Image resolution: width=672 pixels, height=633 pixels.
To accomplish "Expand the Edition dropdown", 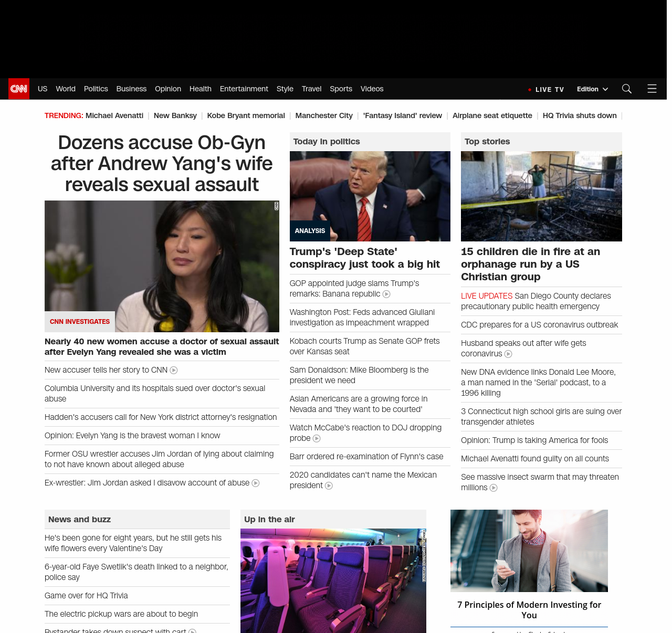I will click(x=592, y=89).
